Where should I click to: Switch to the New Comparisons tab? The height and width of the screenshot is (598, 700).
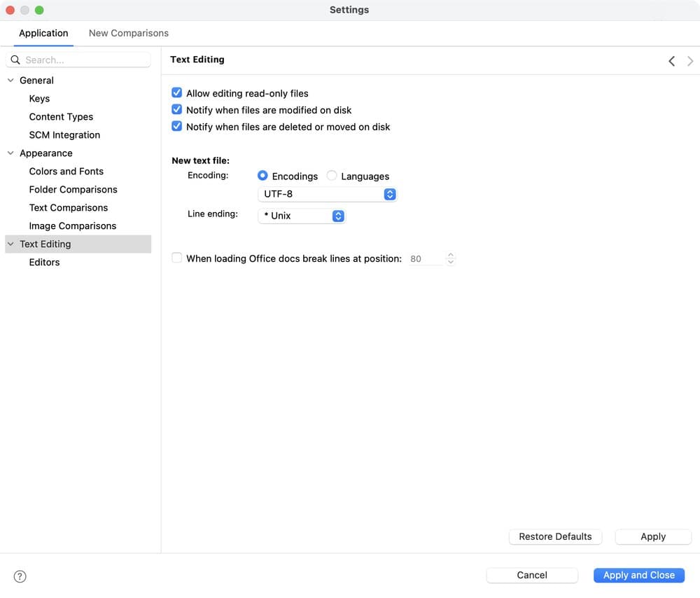click(129, 33)
